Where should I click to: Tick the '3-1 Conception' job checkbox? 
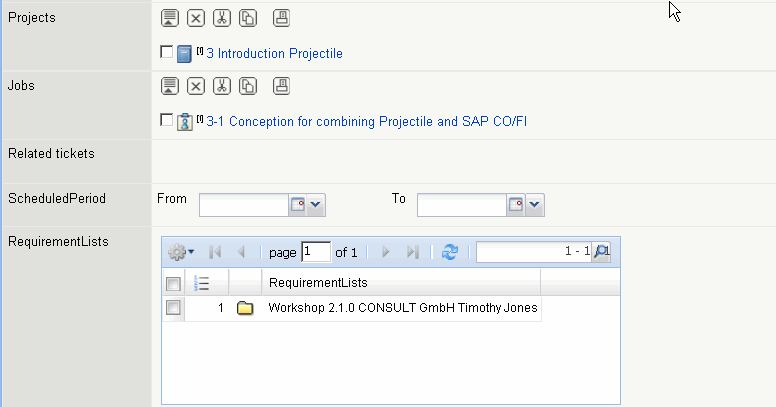pos(167,120)
